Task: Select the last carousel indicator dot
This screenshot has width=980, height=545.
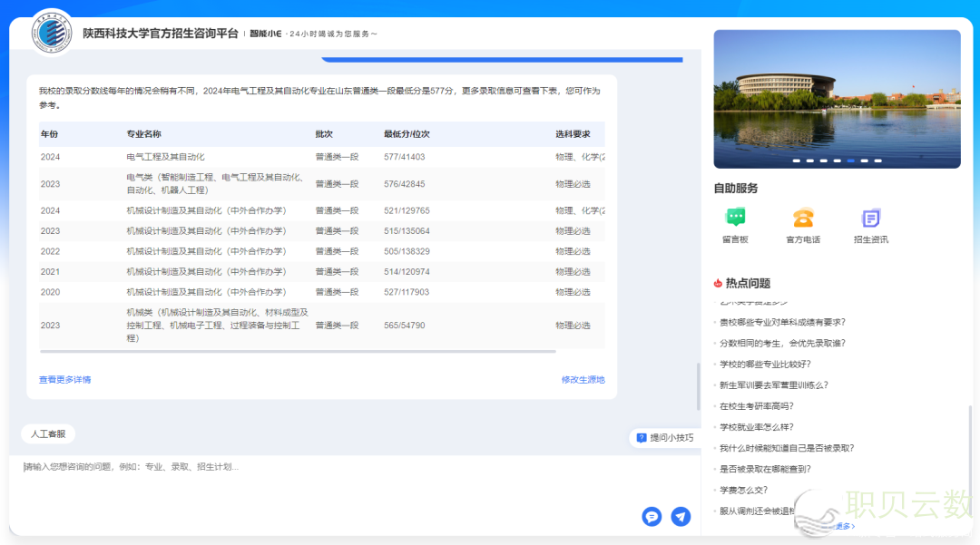Action: click(x=878, y=161)
